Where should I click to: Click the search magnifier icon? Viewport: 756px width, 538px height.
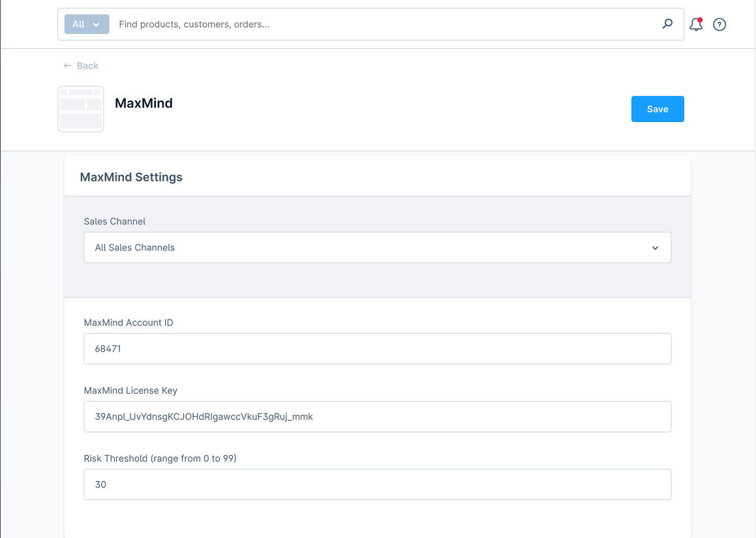click(x=667, y=24)
